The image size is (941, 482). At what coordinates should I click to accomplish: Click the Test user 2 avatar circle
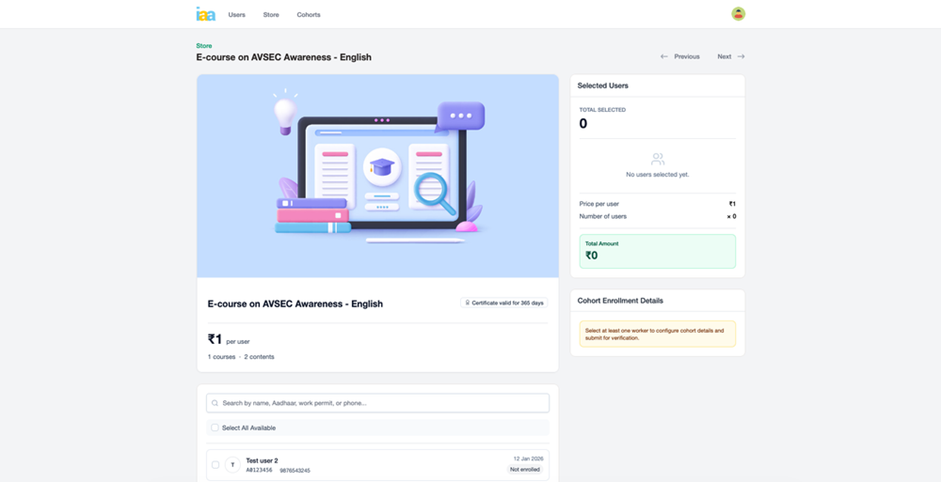click(233, 464)
